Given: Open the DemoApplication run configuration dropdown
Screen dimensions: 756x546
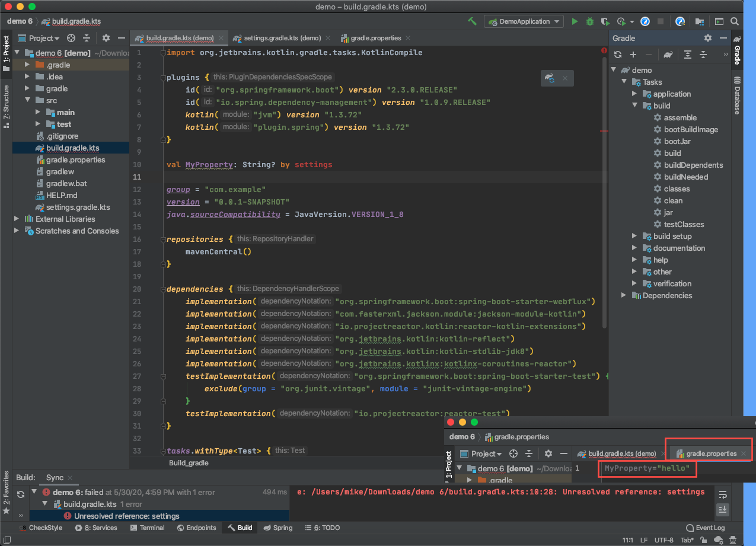Looking at the screenshot, I should click(524, 21).
